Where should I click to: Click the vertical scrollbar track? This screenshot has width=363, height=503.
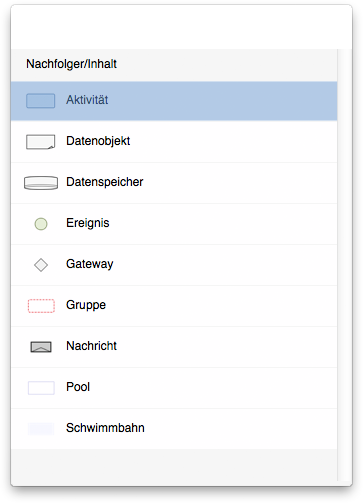344,265
